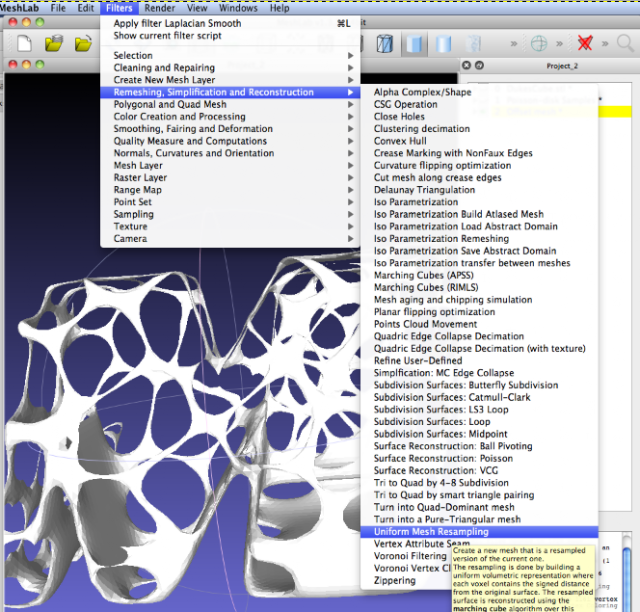Select Remeshing, Simplification and Reconstruction entry
This screenshot has width=640, height=612.
tap(230, 92)
